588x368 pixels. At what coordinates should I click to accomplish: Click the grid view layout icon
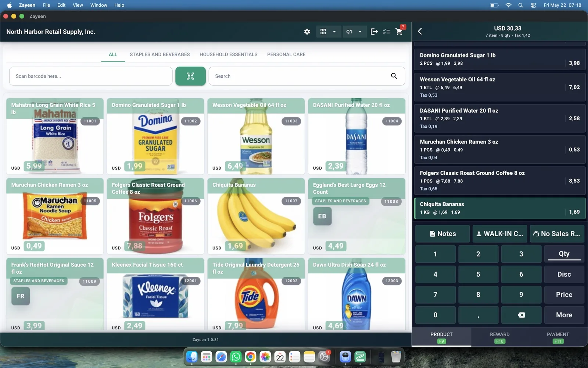[x=323, y=32]
